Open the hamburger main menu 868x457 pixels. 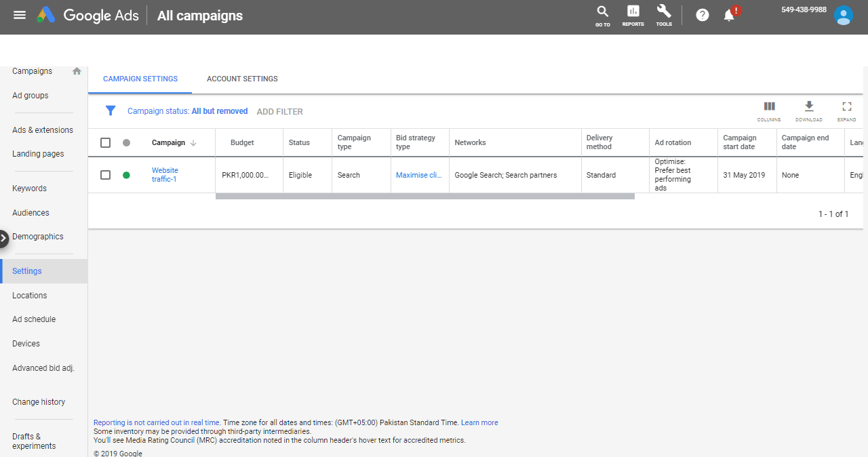tap(20, 15)
